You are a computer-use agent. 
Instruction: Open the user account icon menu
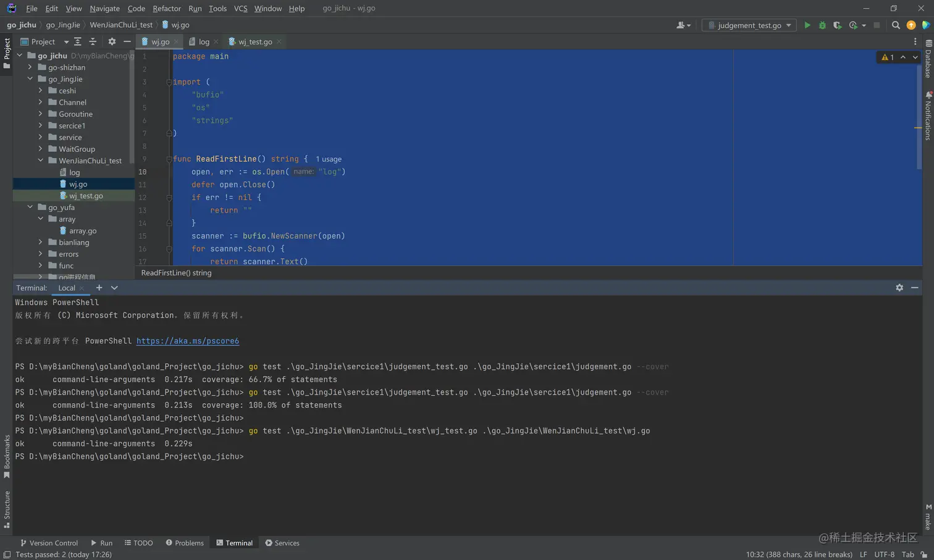click(683, 25)
